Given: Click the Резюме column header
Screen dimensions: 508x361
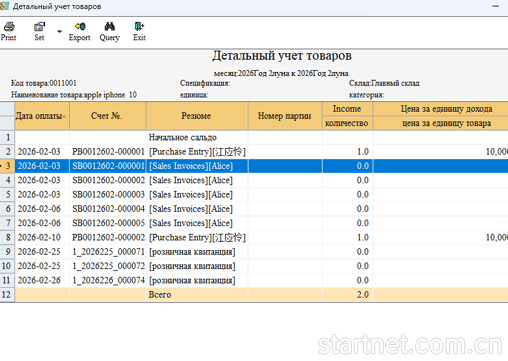Looking at the screenshot, I should tap(197, 116).
